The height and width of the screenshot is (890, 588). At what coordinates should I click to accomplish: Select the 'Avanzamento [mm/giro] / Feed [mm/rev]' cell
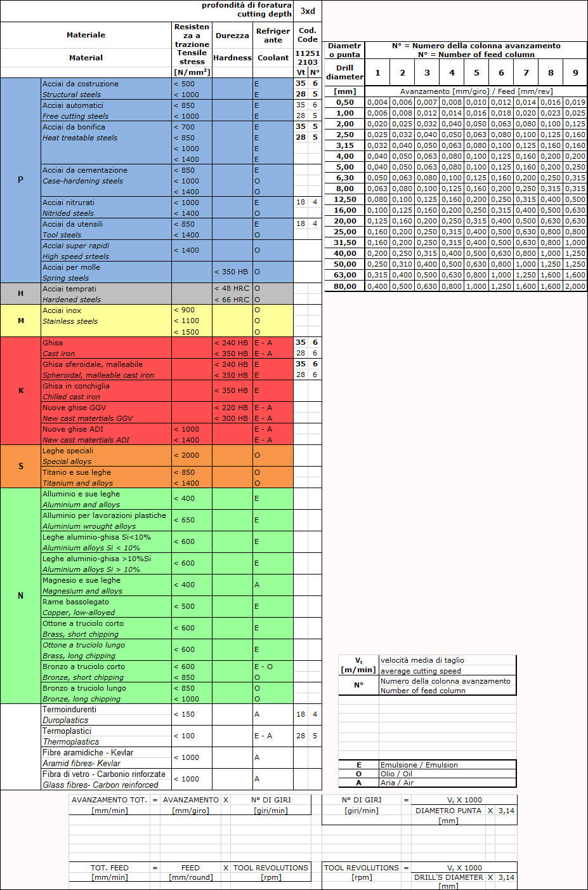pyautogui.click(x=476, y=92)
